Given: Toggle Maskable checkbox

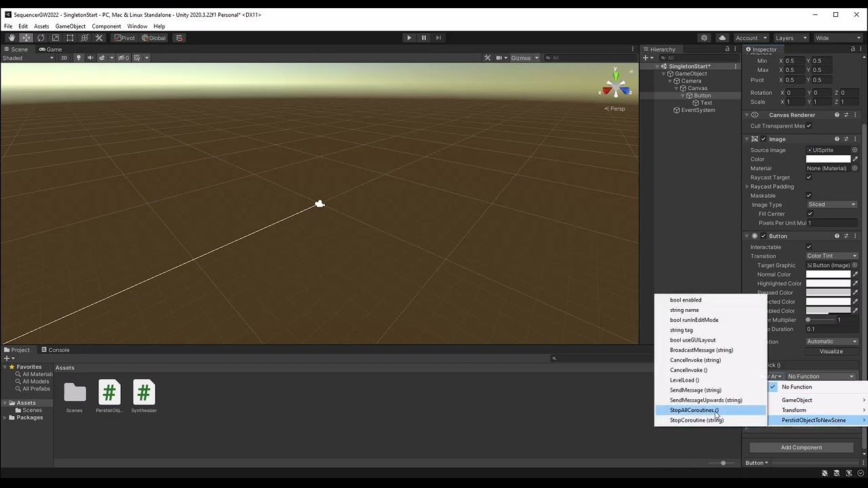Looking at the screenshot, I should pos(809,196).
